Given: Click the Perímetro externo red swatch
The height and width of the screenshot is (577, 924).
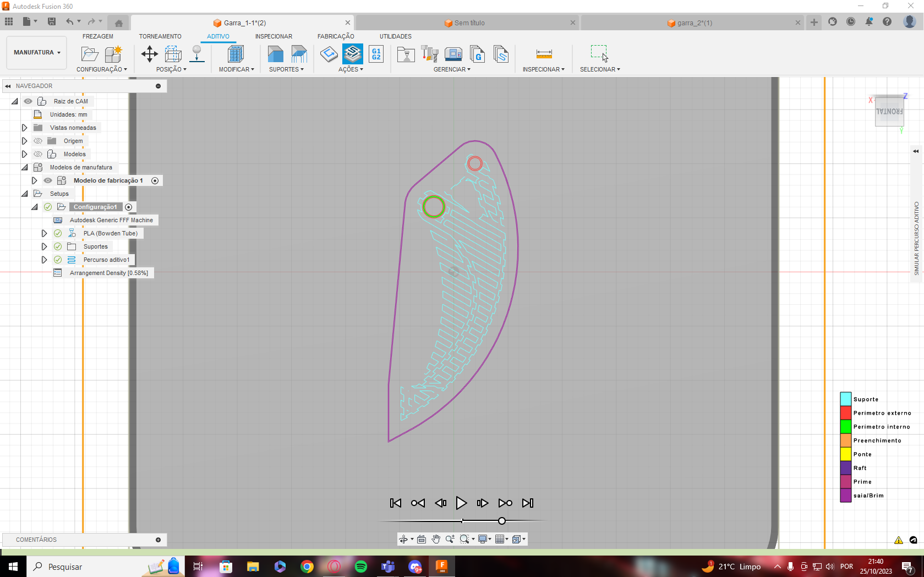Looking at the screenshot, I should pyautogui.click(x=846, y=413).
